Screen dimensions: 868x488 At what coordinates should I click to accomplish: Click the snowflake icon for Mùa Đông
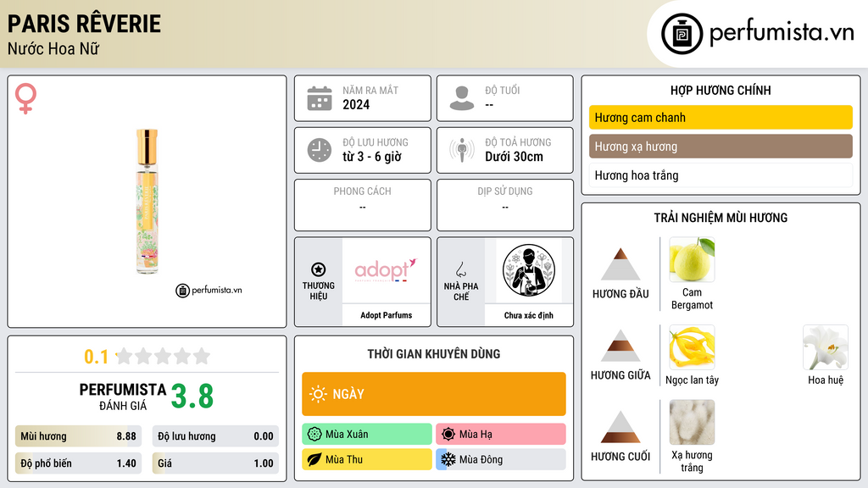click(448, 459)
